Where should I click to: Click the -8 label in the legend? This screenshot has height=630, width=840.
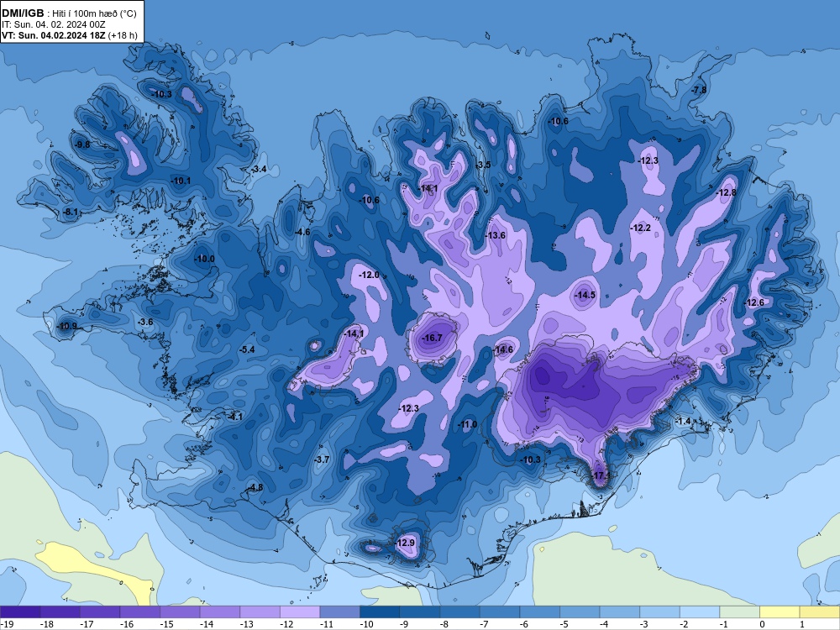click(x=444, y=624)
